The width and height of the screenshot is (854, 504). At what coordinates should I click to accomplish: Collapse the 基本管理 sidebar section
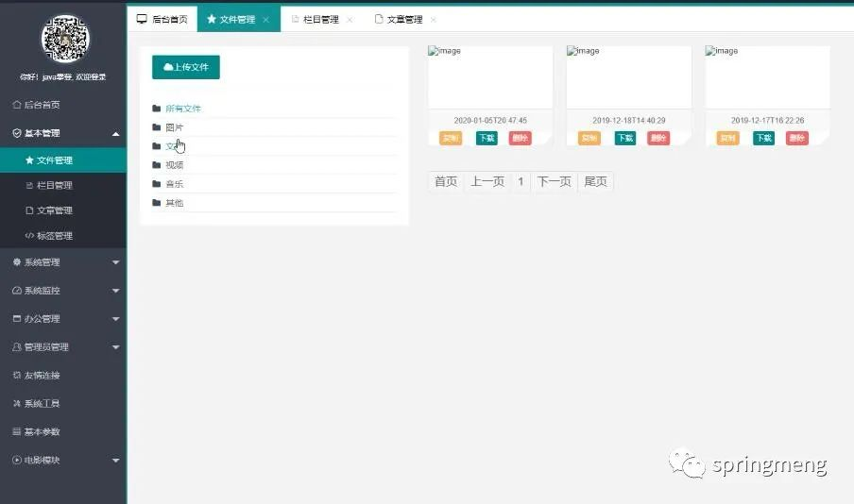coord(115,134)
